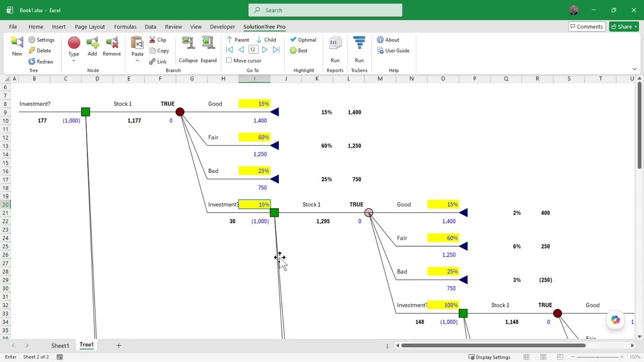Image resolution: width=644 pixels, height=362 pixels.
Task: Remove the selected node
Action: coord(112,46)
